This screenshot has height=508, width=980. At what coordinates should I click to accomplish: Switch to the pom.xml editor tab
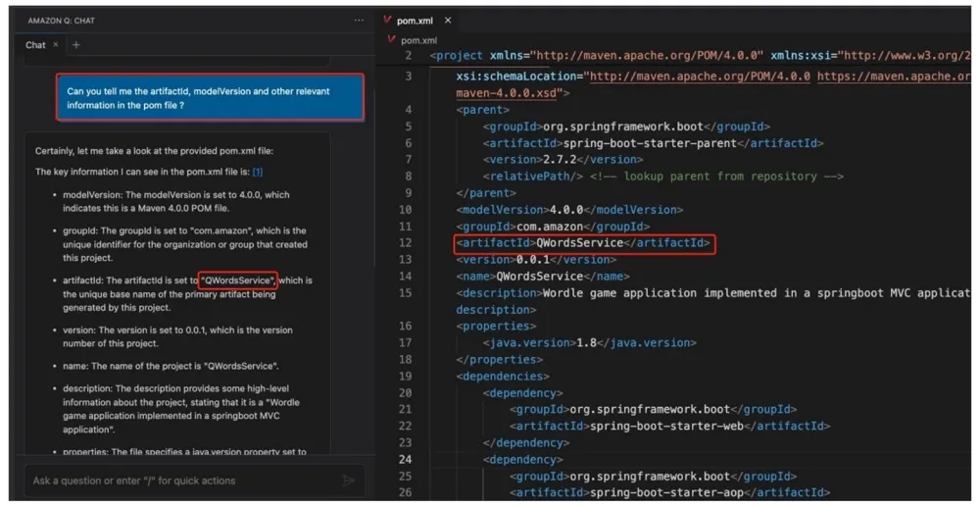415,21
